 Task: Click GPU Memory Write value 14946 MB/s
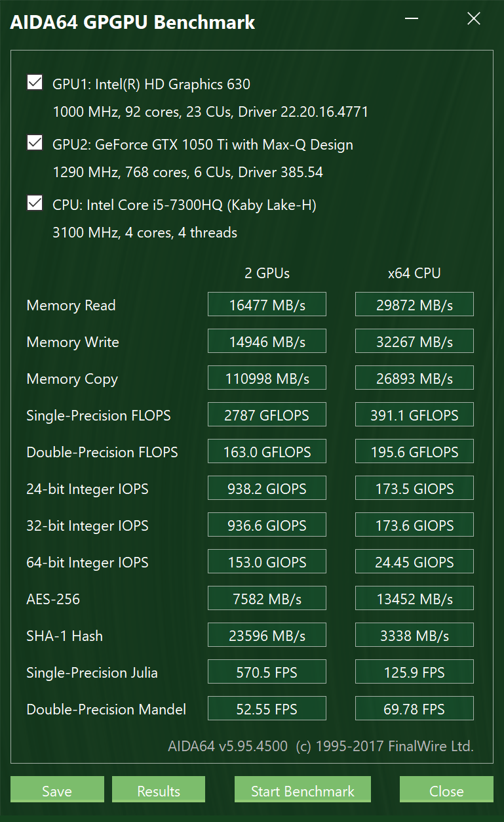[267, 342]
